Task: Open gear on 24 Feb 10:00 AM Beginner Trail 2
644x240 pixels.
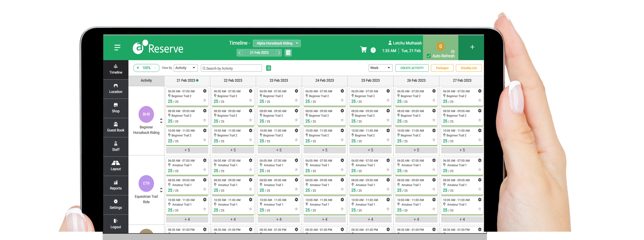Action: point(342,131)
